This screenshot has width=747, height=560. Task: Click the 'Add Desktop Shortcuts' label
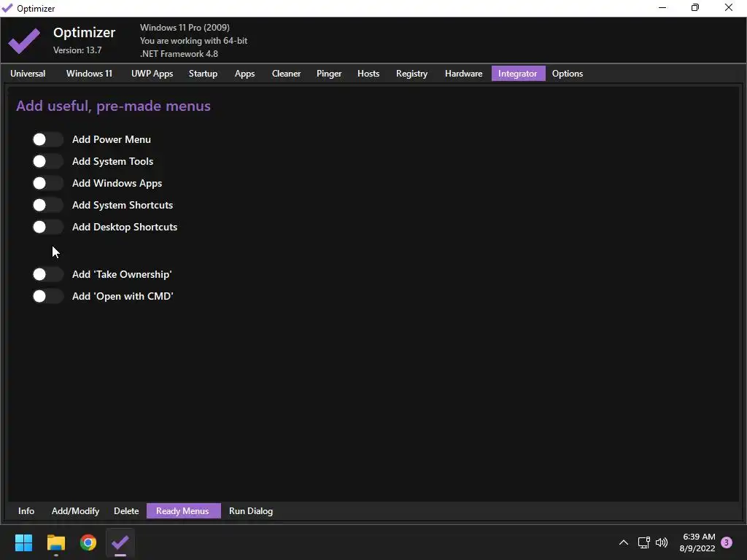click(124, 227)
